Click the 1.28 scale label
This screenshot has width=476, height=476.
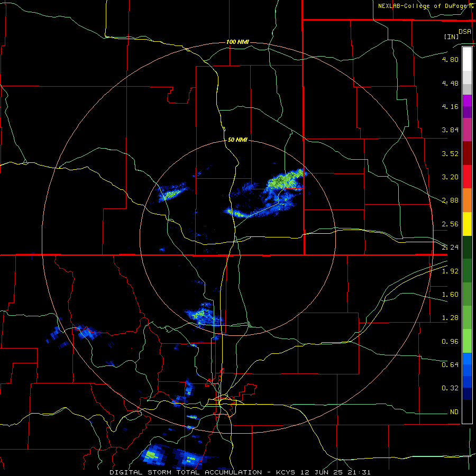tap(450, 318)
